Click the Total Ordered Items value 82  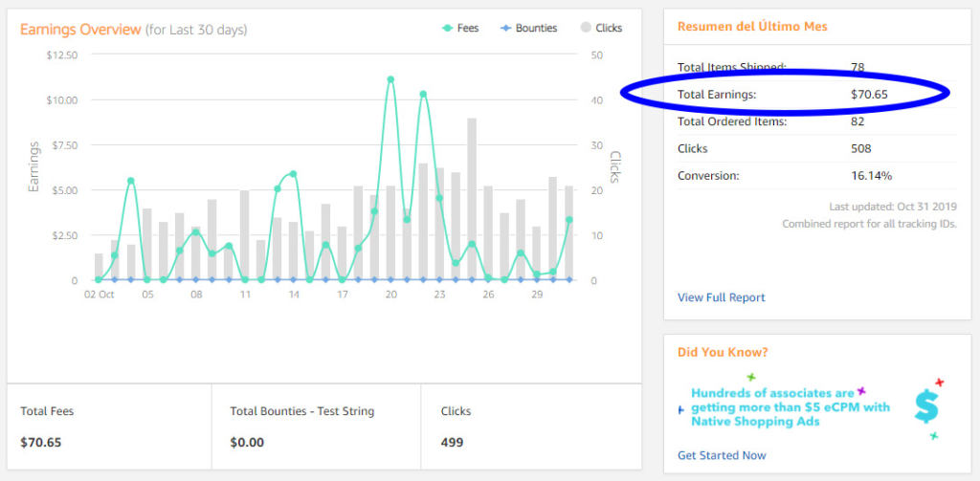(x=857, y=121)
